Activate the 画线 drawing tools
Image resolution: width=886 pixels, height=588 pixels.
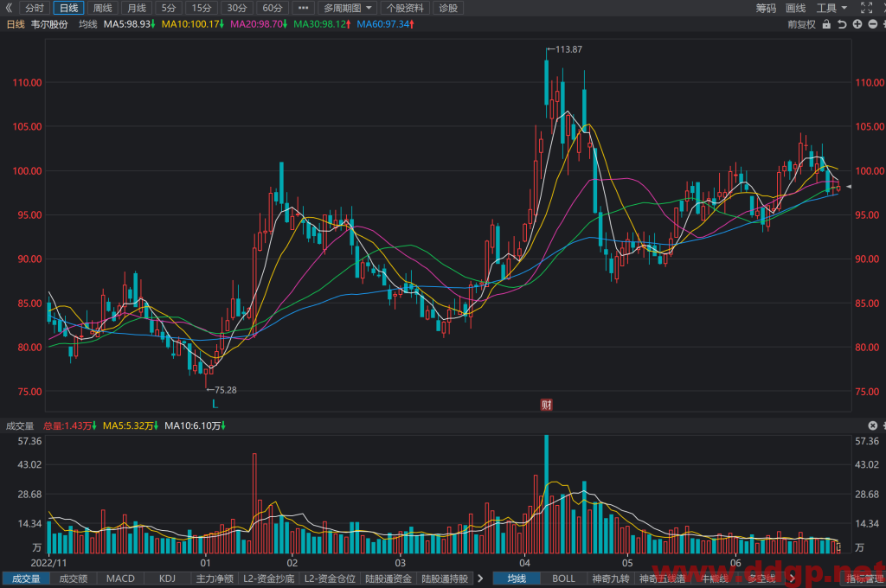796,8
